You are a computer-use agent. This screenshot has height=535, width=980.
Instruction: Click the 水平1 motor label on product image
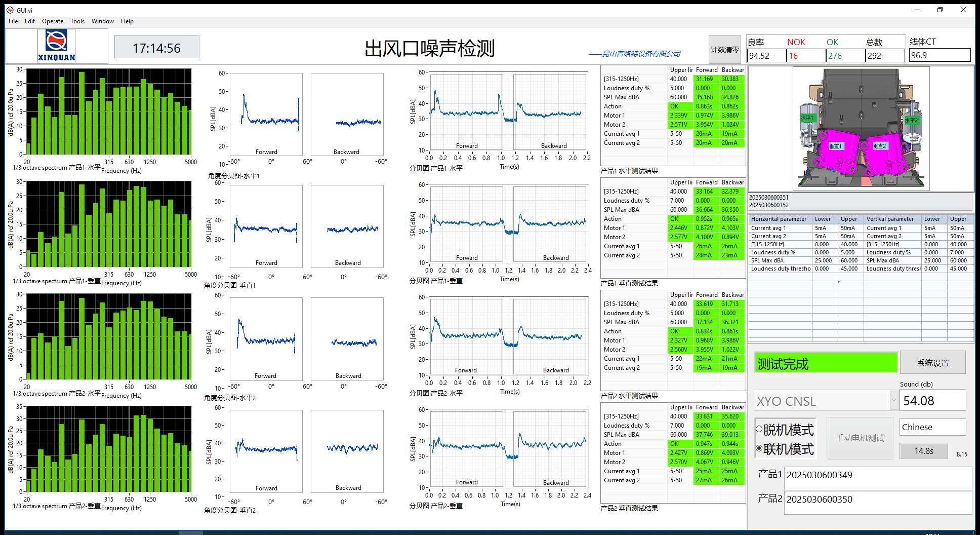pos(806,118)
